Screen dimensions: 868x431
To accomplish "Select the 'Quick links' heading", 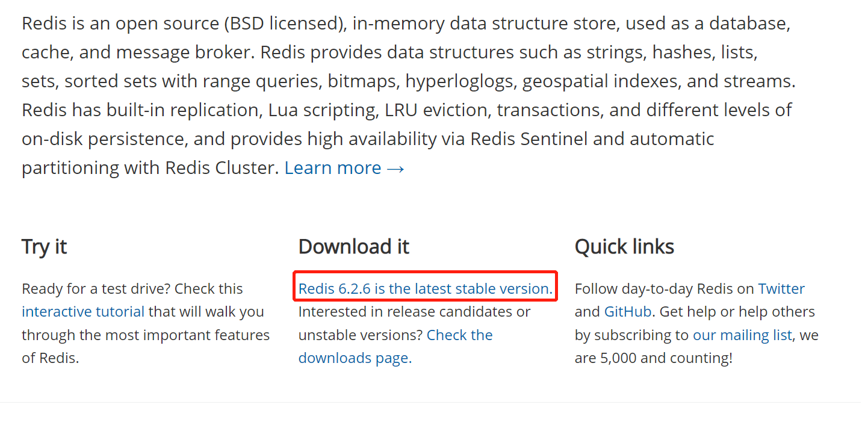I will (x=624, y=247).
